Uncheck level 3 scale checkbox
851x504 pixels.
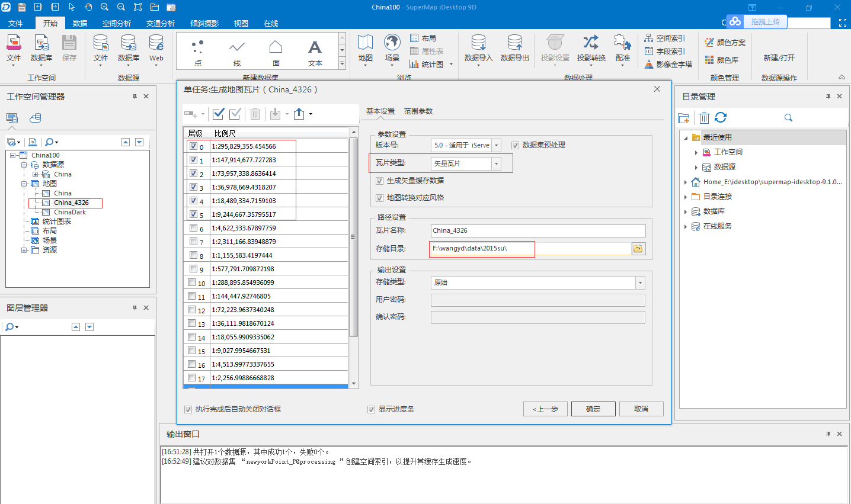[x=193, y=187]
